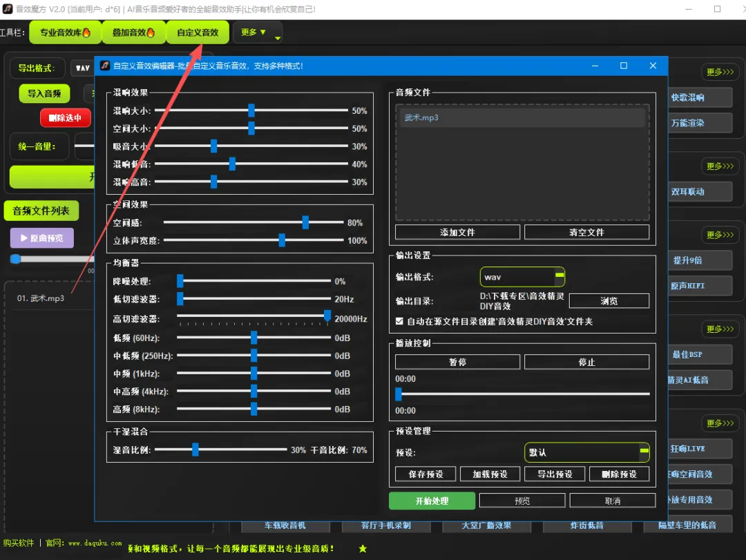746x560 pixels.
Task: Adjust the 中频 (1kHz) equalizer slider
Action: pos(254,374)
